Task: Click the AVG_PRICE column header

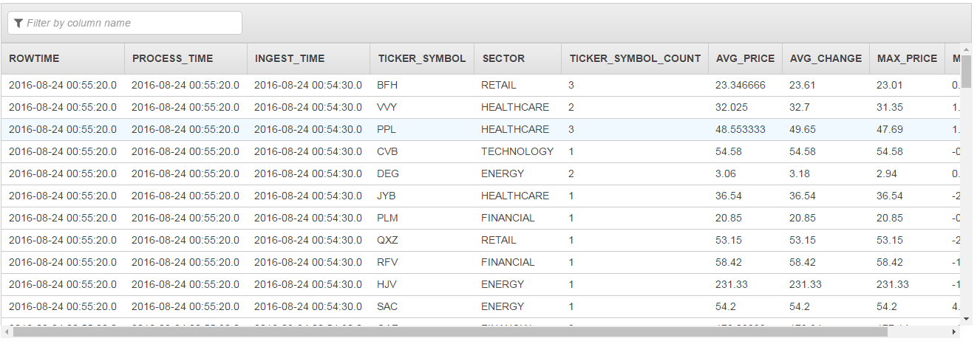Action: (745, 58)
